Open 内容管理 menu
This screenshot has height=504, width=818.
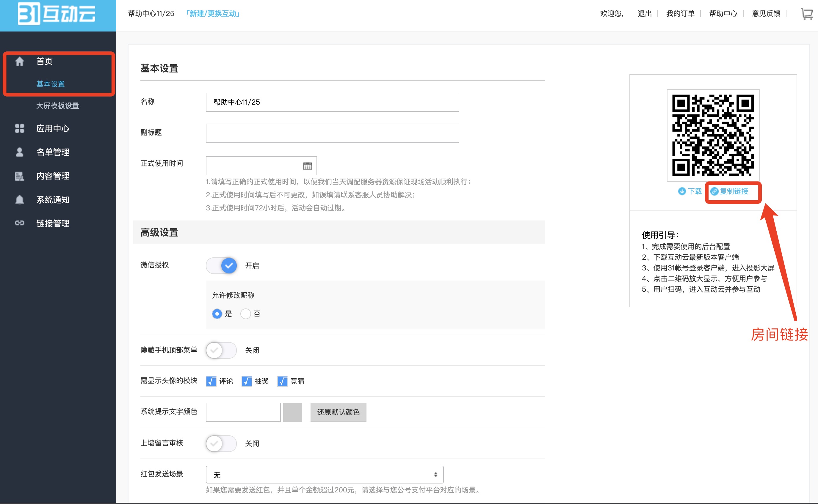click(53, 176)
